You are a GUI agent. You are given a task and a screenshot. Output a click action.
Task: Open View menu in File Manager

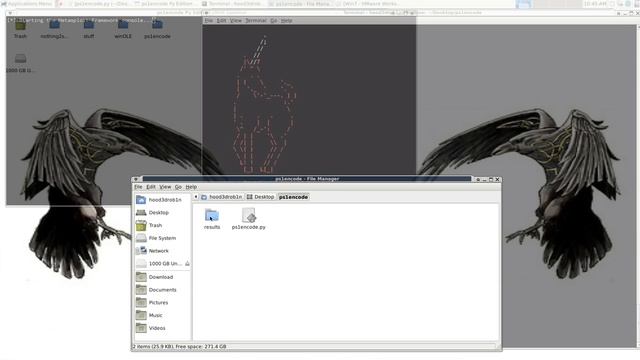click(x=165, y=187)
